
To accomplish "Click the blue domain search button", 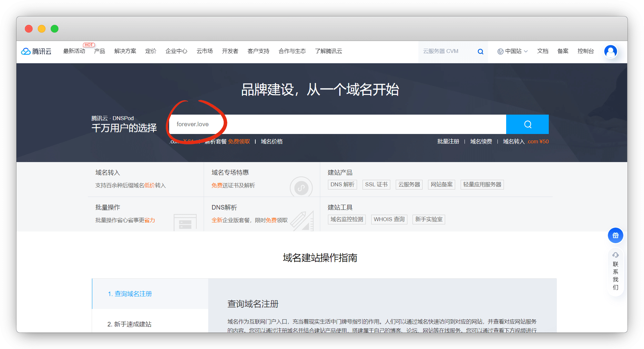I will (527, 124).
